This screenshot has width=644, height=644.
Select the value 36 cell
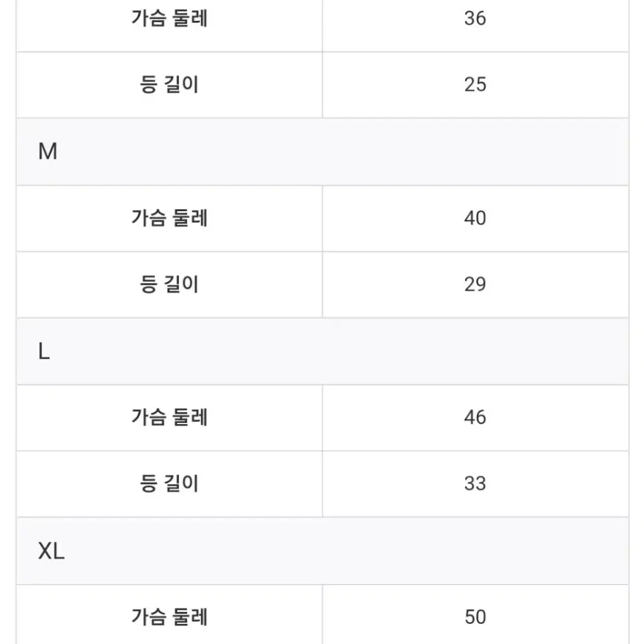pyautogui.click(x=476, y=19)
